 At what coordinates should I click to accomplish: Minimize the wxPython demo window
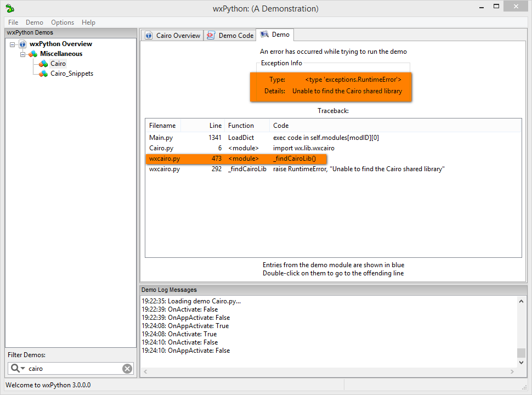tap(482, 7)
